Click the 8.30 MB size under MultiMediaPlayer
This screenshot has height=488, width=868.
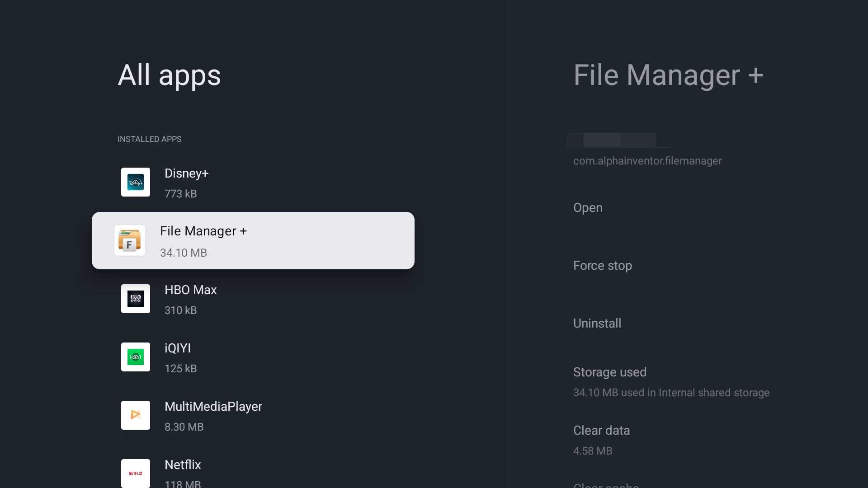point(184,427)
